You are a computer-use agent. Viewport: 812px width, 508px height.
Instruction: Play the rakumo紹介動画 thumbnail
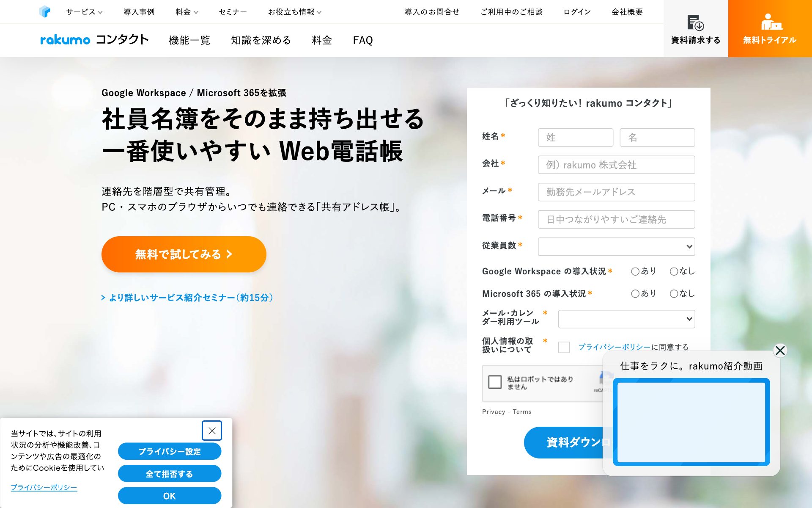tap(691, 422)
